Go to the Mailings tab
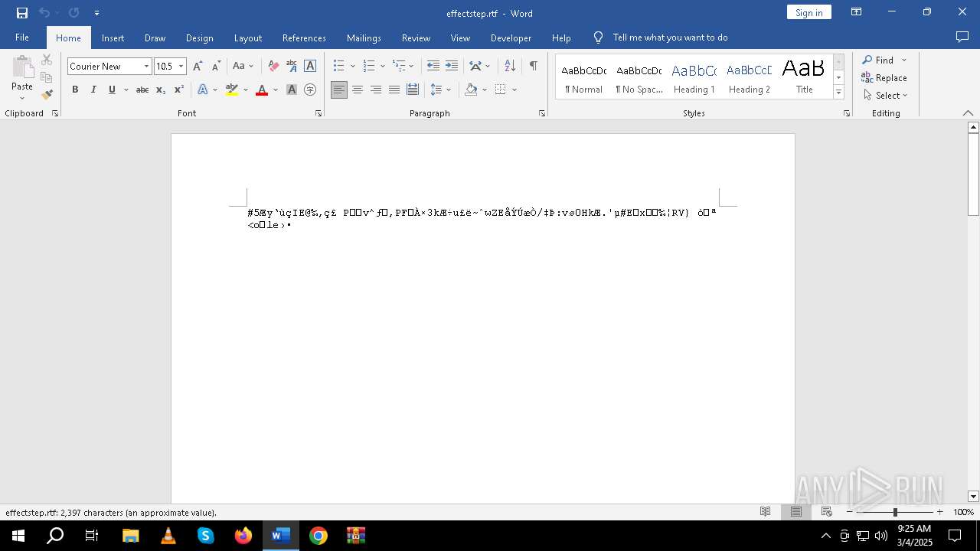 point(364,37)
